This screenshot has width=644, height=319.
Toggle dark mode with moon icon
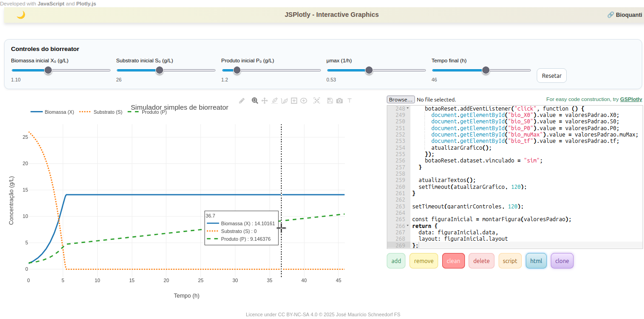21,15
